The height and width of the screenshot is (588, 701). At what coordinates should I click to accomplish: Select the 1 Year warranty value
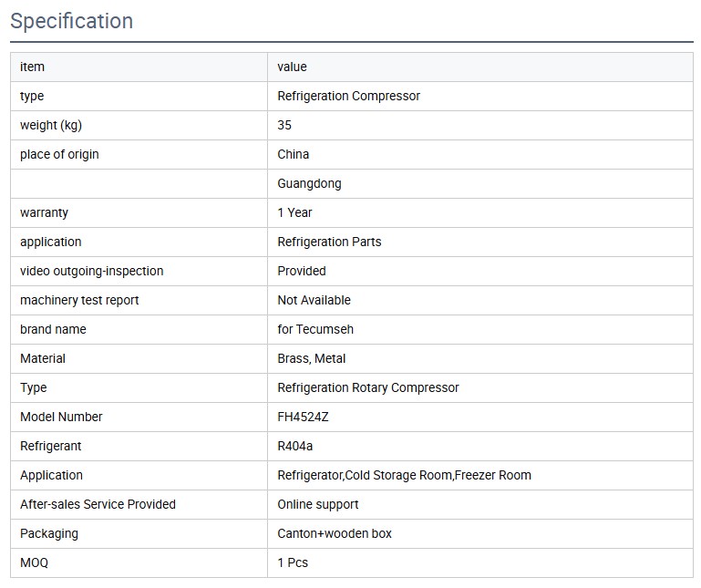click(x=294, y=212)
